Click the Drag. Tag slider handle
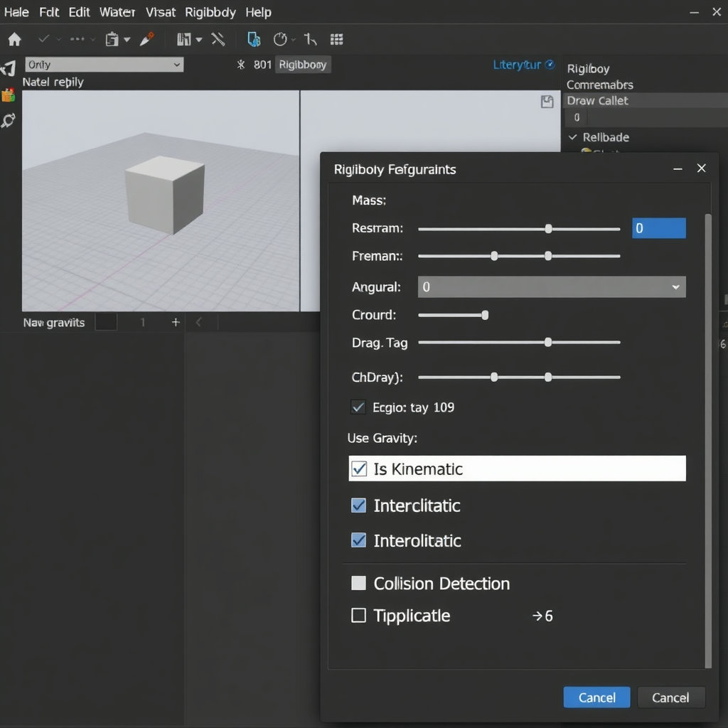Screen dimensions: 728x728 pyautogui.click(x=548, y=342)
